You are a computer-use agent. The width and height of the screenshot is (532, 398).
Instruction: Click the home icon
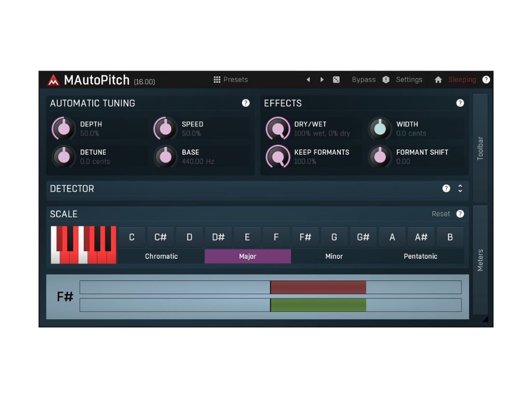tap(438, 80)
